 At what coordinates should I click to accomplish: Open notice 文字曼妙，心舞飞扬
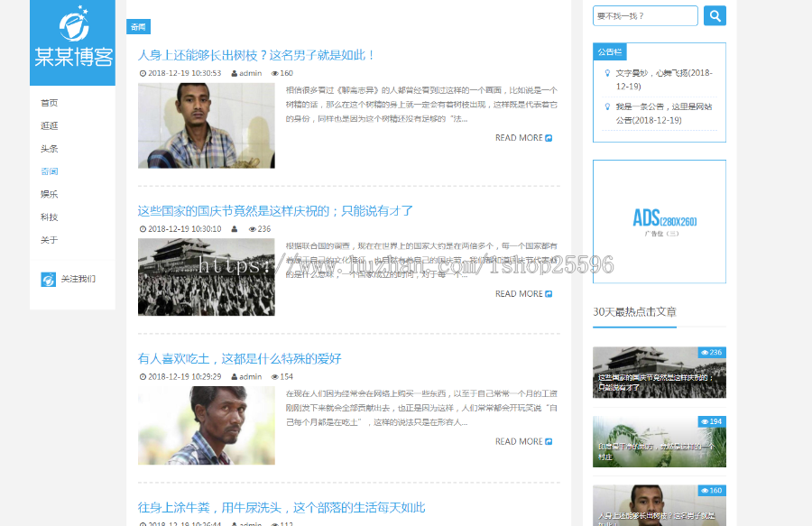click(664, 79)
